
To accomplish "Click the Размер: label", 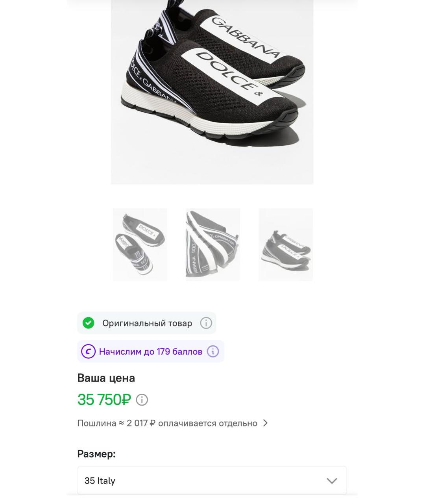I will (96, 454).
